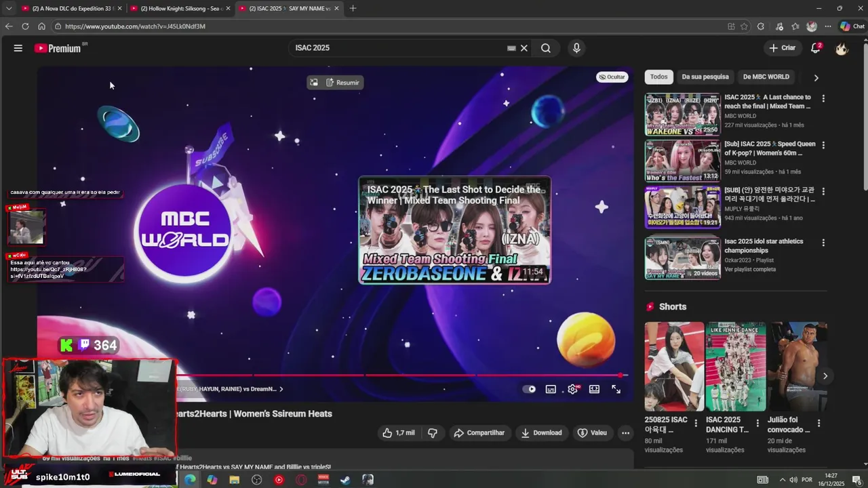Open Edge settings and more menu

828,26
